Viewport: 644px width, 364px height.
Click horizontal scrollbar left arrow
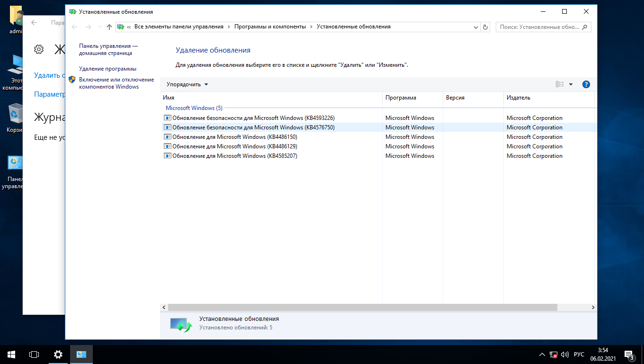(164, 308)
